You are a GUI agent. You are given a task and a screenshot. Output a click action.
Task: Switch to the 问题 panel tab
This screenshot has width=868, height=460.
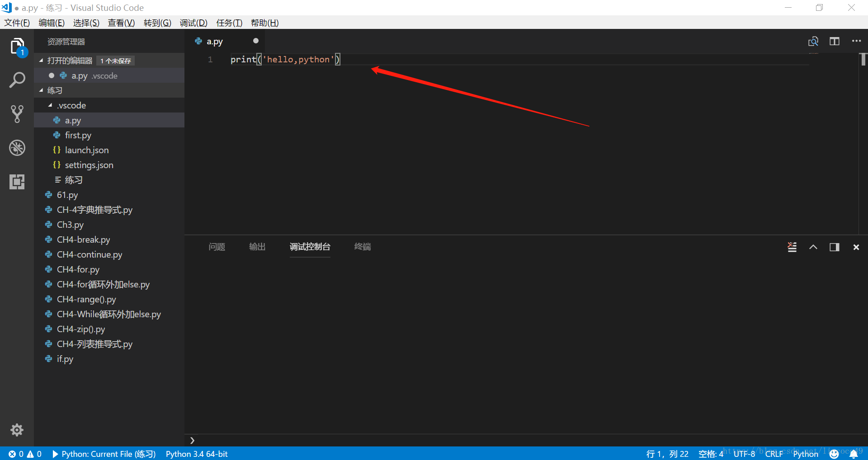(217, 247)
